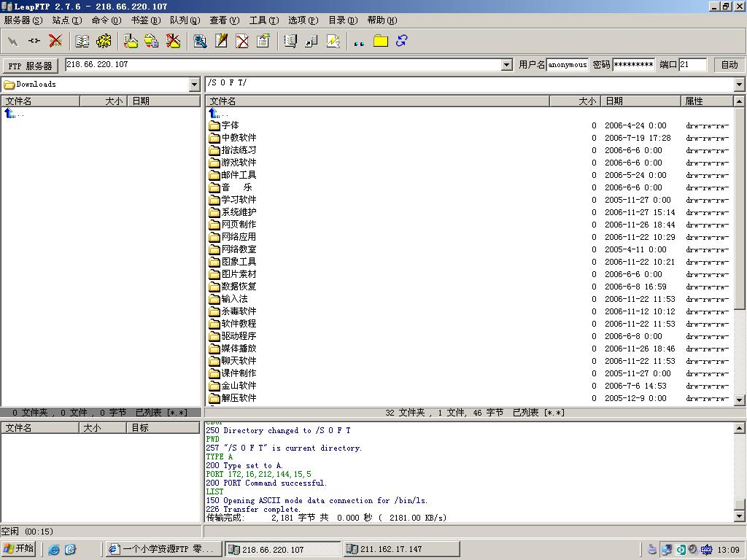Click the Internet Explorer quick launch icon
747x560 pixels.
pos(54,549)
